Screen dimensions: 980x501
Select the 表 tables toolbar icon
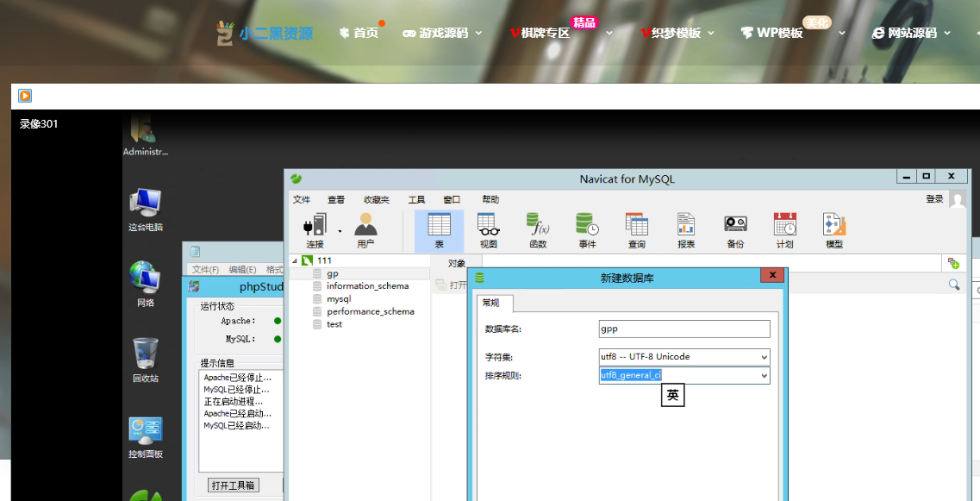point(439,231)
